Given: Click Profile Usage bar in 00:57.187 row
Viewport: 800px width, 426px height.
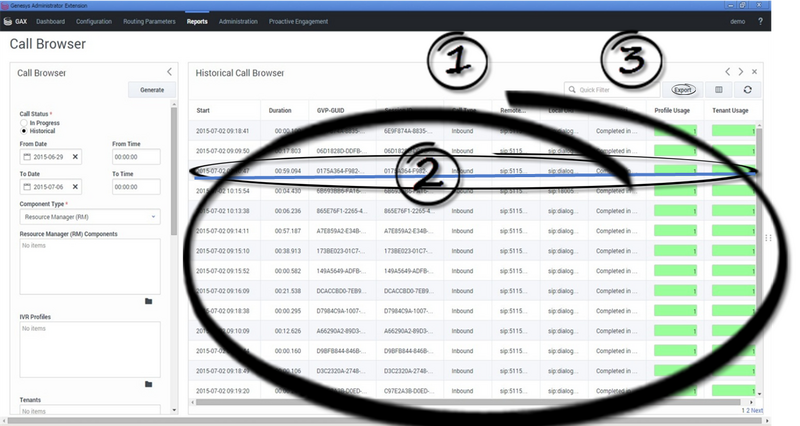Looking at the screenshot, I should pyautogui.click(x=676, y=231).
